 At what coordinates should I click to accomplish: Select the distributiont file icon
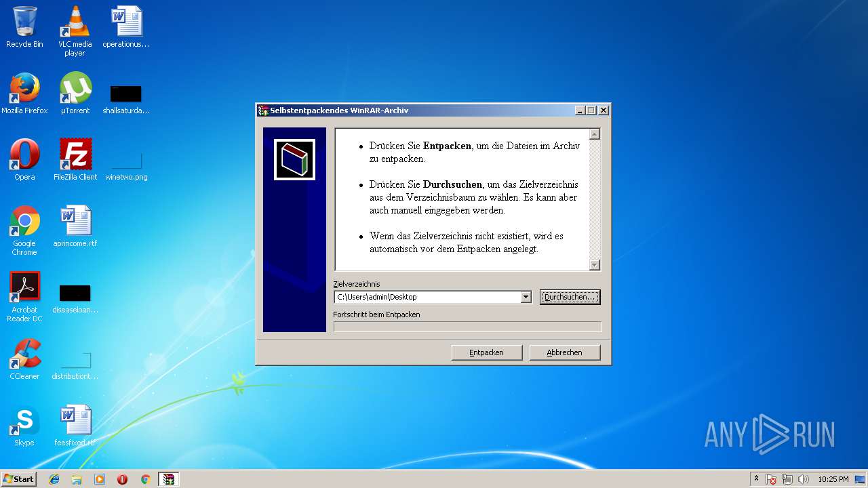point(75,366)
